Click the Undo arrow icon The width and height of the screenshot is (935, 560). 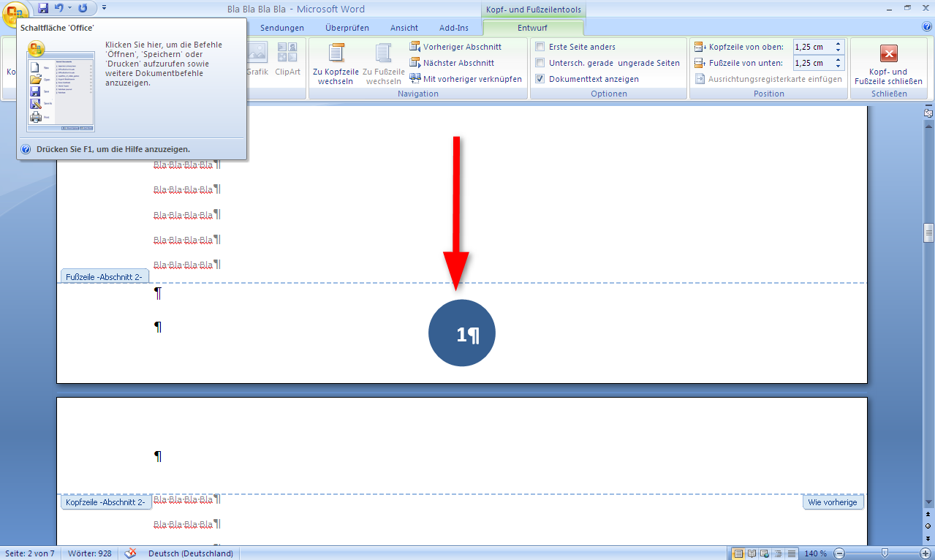pyautogui.click(x=59, y=8)
